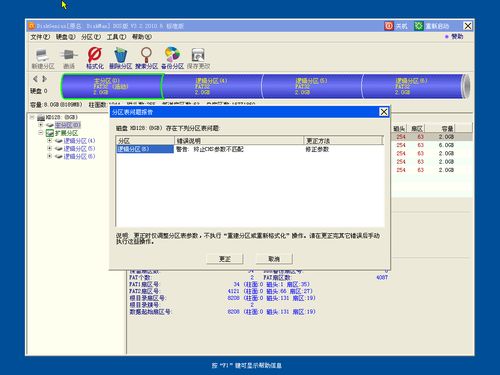The height and width of the screenshot is (375, 500).
Task: Click the red 关机 shutdown icon in title bar
Action: point(389,26)
